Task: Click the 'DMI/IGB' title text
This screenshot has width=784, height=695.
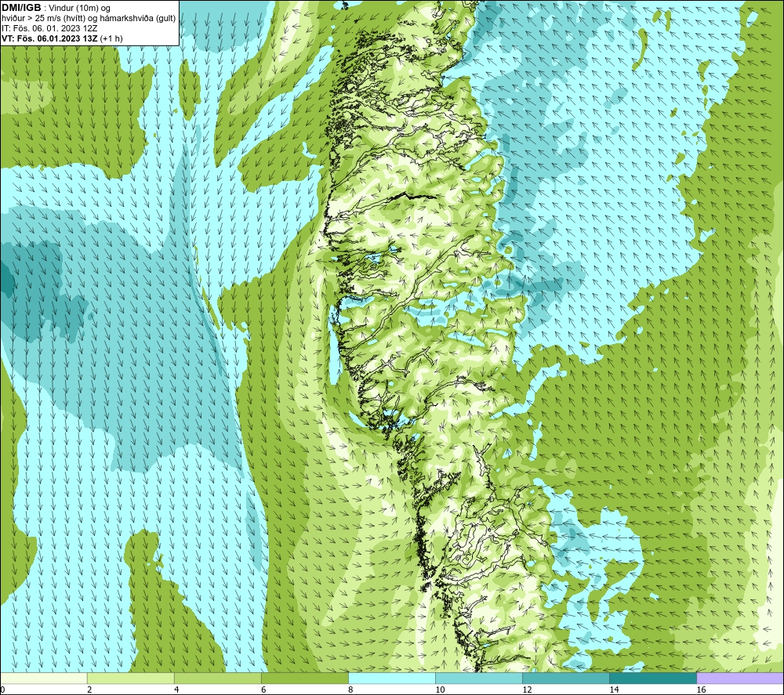Action: [21, 8]
